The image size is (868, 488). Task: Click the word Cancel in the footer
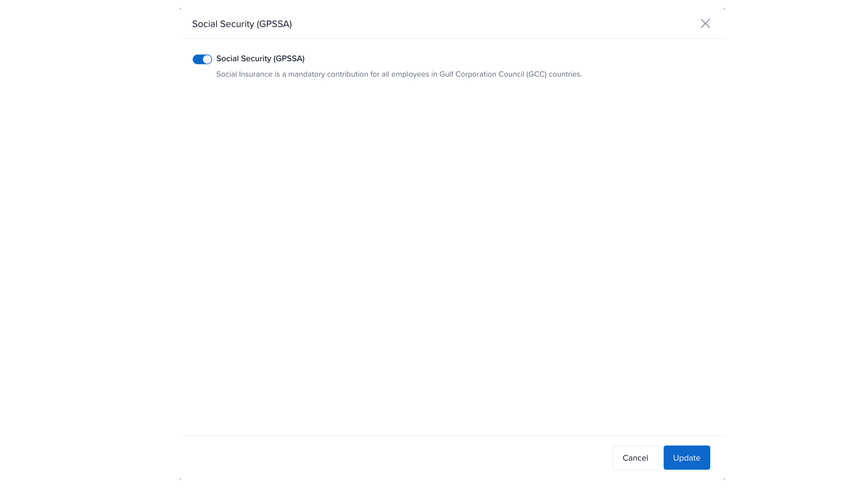point(635,458)
